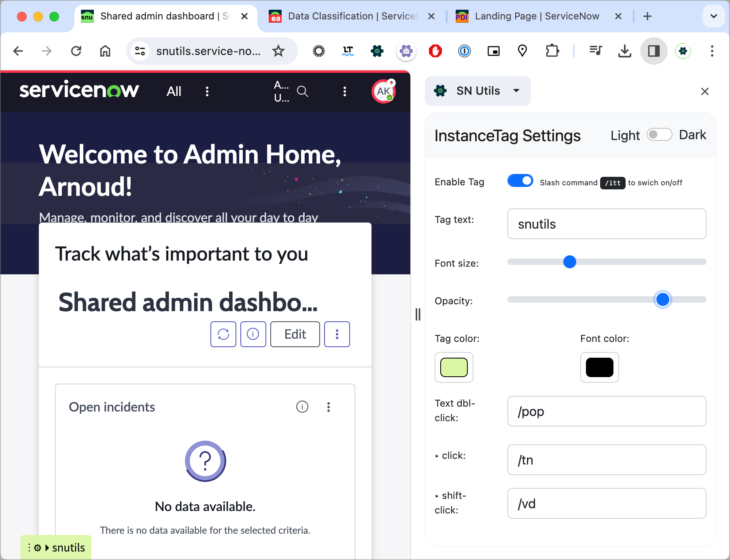This screenshot has width=730, height=560.
Task: Open the browser Extensions puzzle icon
Action: 552,51
